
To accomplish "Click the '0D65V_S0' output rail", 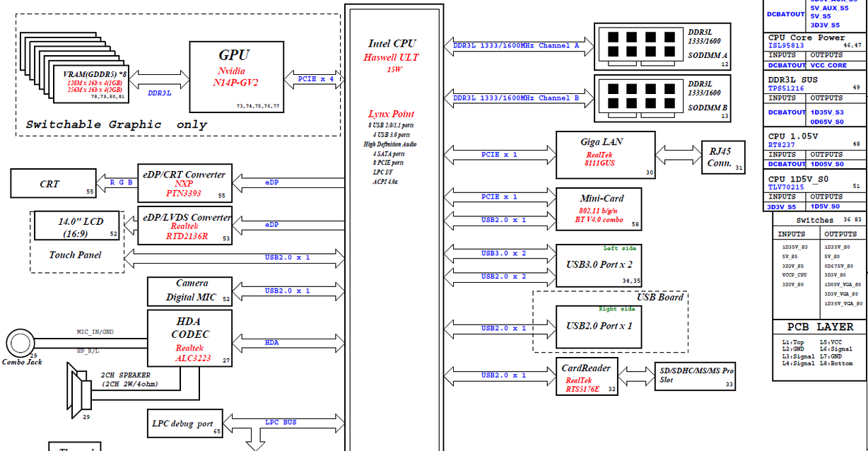I will (x=828, y=122).
